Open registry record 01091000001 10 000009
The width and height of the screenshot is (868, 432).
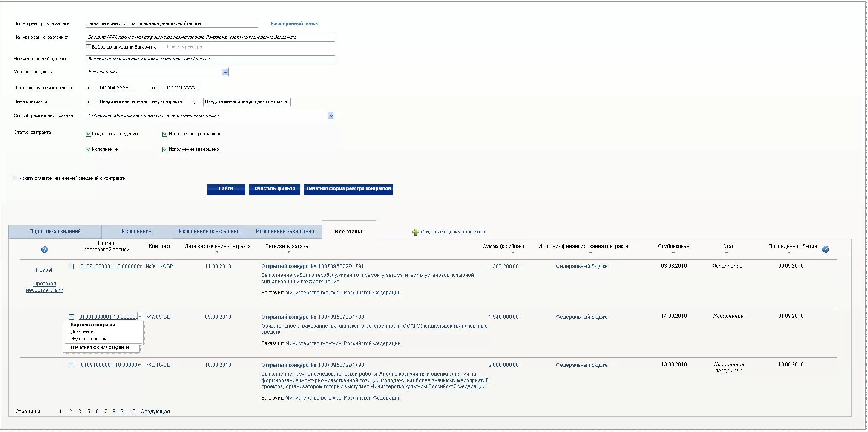click(109, 317)
